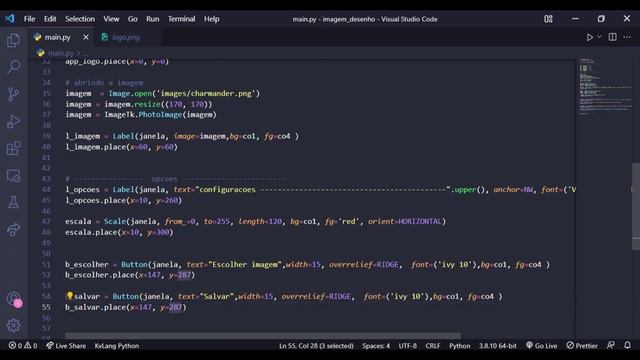Open the Edit menu
The width and height of the screenshot is (640, 360).
(x=50, y=19)
